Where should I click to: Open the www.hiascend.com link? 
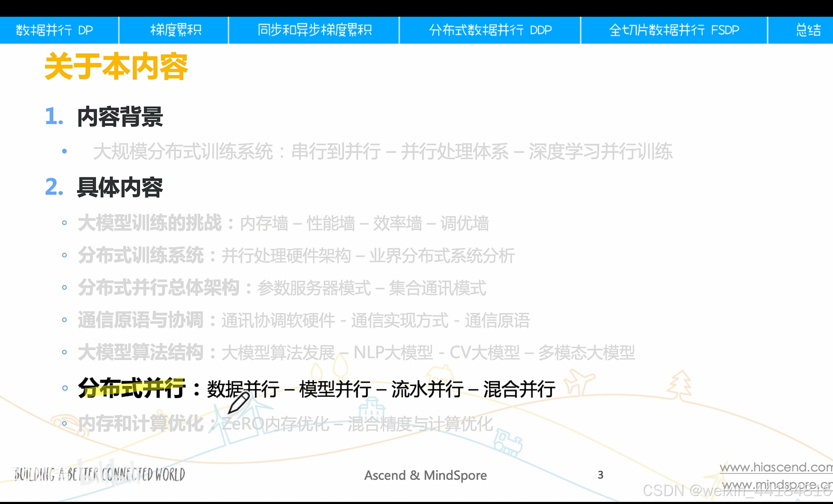776,467
